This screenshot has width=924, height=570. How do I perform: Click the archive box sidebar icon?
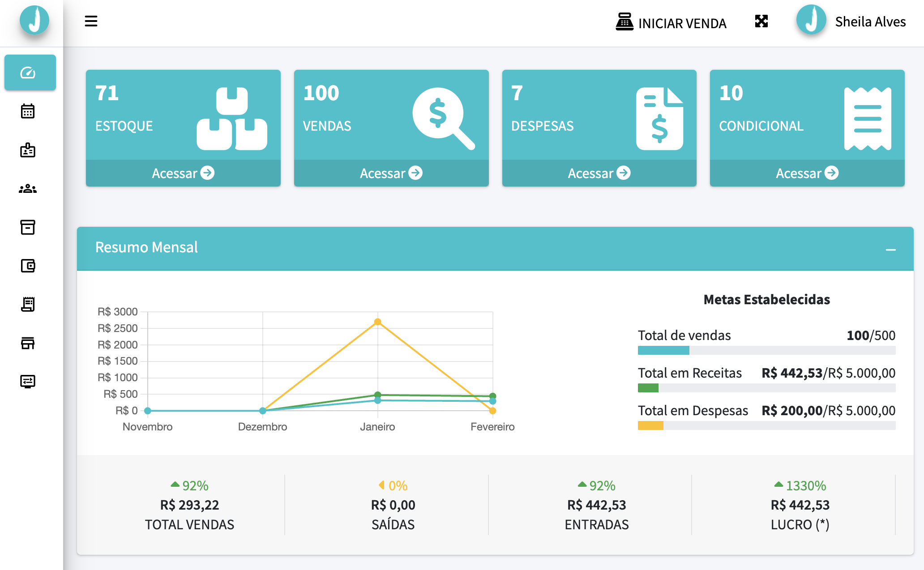(x=28, y=227)
